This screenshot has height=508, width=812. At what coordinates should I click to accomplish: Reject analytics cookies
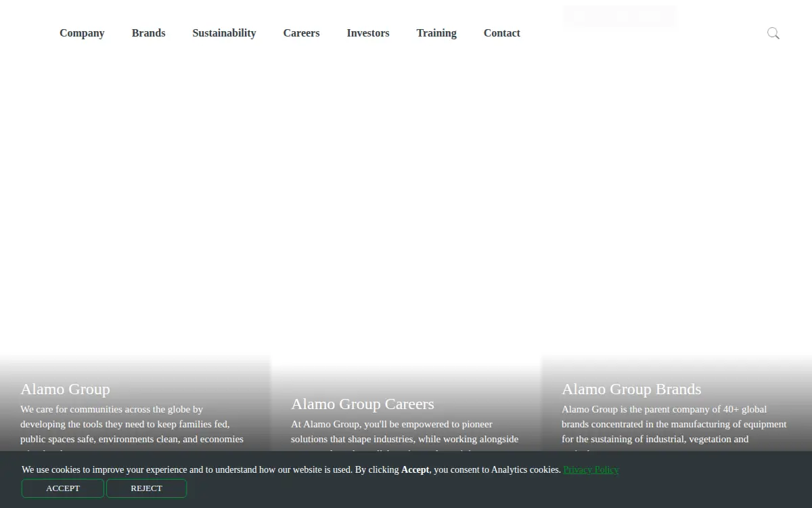point(147,488)
